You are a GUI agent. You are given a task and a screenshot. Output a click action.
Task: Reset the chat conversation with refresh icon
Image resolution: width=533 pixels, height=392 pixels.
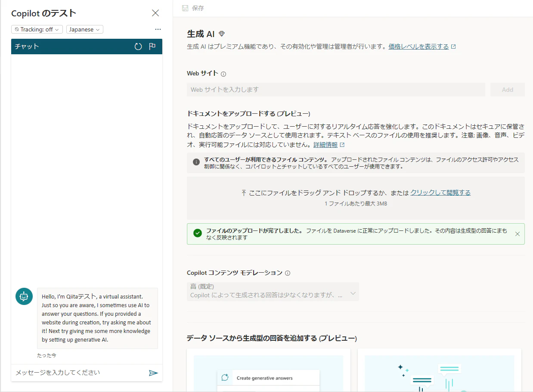click(138, 47)
